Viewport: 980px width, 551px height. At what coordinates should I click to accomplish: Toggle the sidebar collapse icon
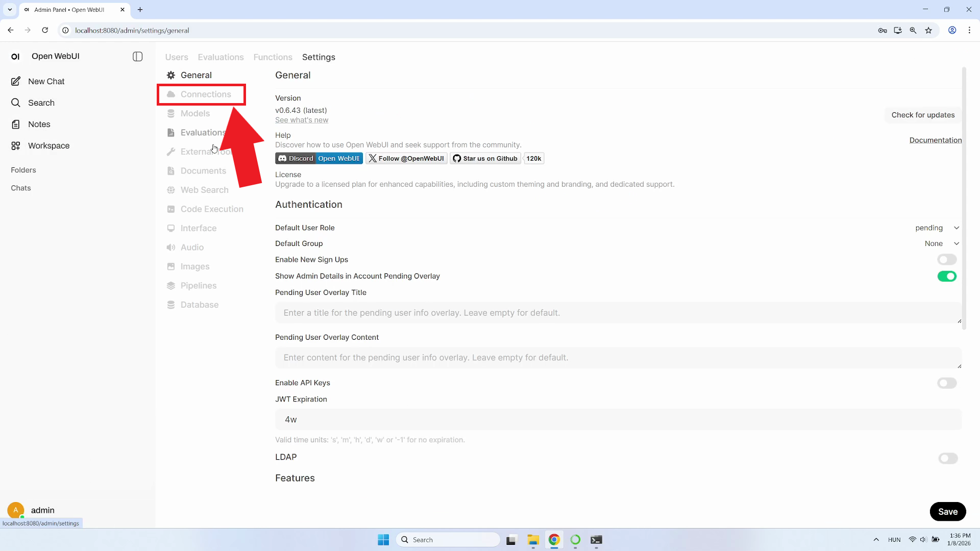(x=137, y=57)
